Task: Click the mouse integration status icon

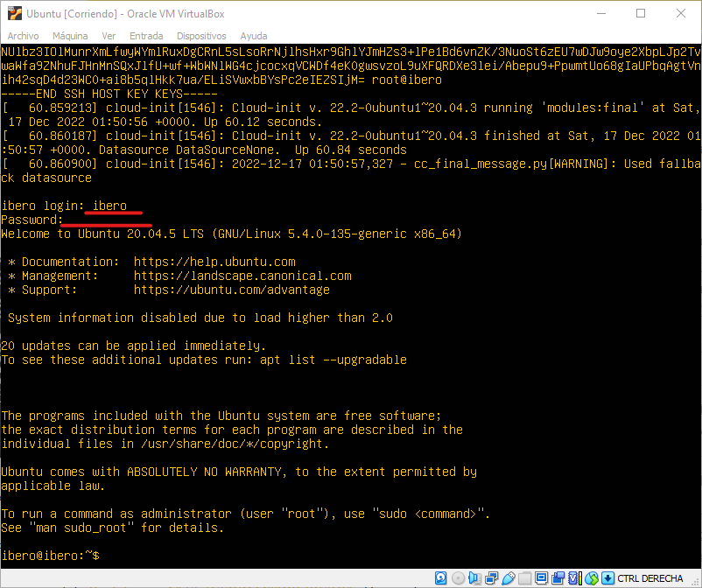Action: point(592,578)
